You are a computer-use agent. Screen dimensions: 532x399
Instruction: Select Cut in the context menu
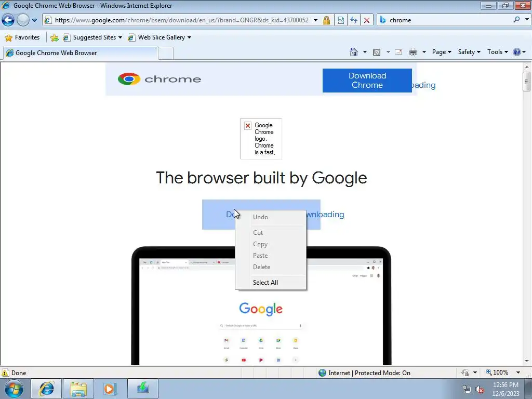pyautogui.click(x=271, y=233)
